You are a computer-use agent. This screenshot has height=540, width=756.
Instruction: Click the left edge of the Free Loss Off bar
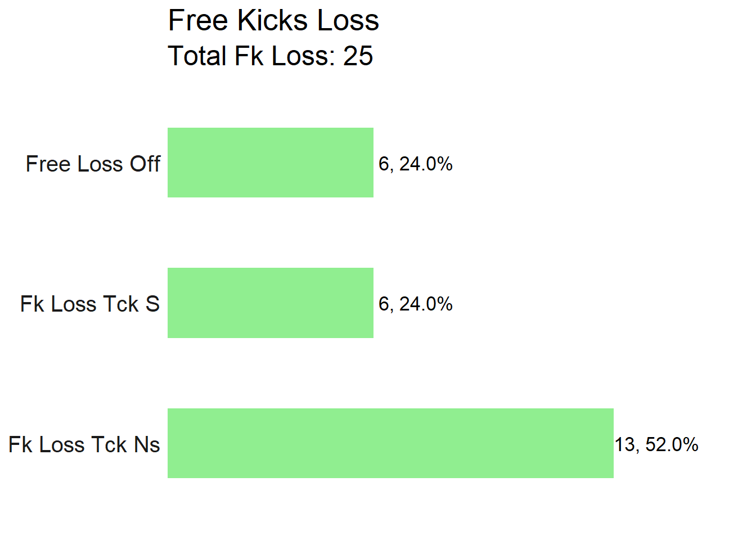pyautogui.click(x=169, y=163)
